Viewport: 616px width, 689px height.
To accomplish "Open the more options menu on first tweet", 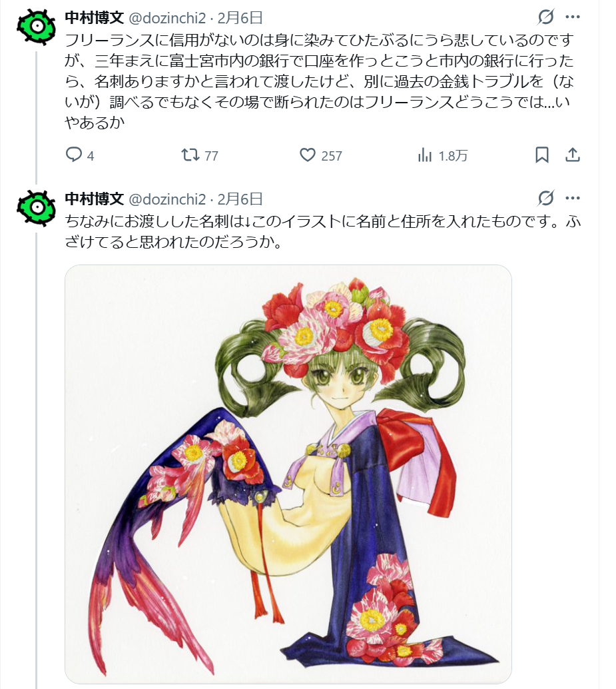I will [573, 17].
